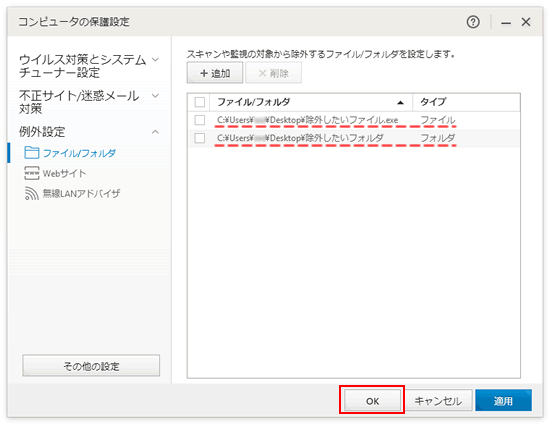Click the OK button
Screen dimensions: 550x430
click(x=373, y=400)
